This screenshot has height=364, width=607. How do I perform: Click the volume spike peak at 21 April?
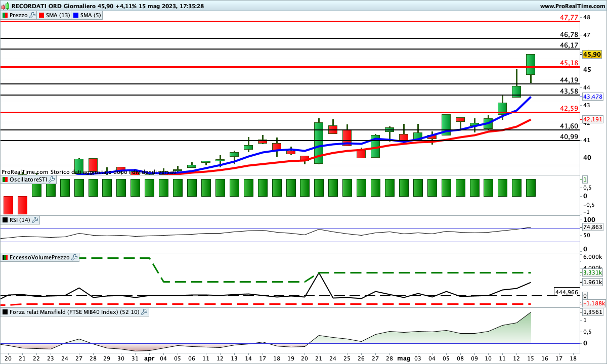click(x=319, y=274)
